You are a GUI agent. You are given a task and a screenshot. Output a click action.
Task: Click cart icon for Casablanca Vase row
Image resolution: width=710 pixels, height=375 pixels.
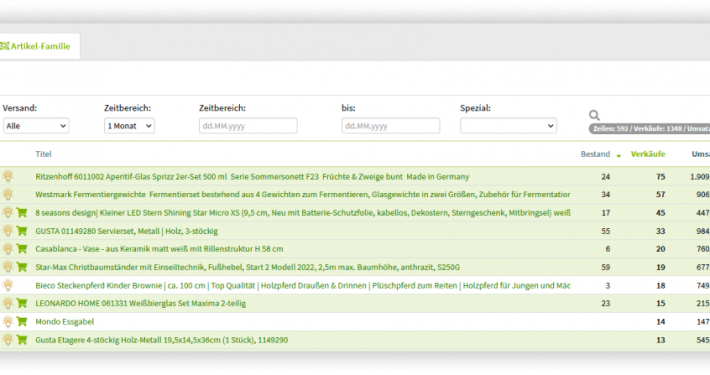point(22,249)
